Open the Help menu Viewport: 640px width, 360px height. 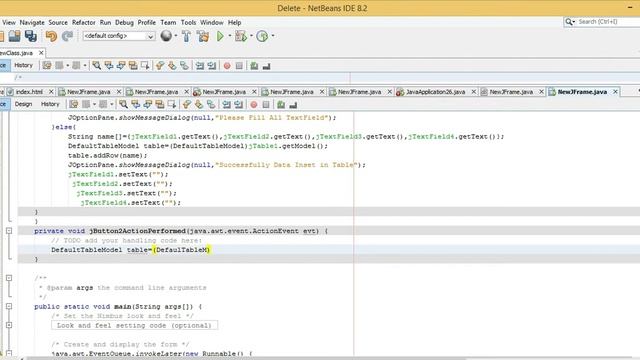coord(234,22)
